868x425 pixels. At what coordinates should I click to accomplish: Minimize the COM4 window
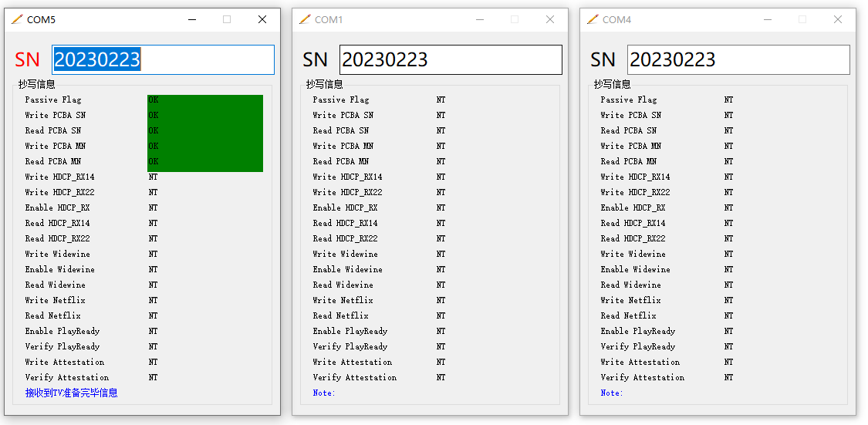[767, 19]
